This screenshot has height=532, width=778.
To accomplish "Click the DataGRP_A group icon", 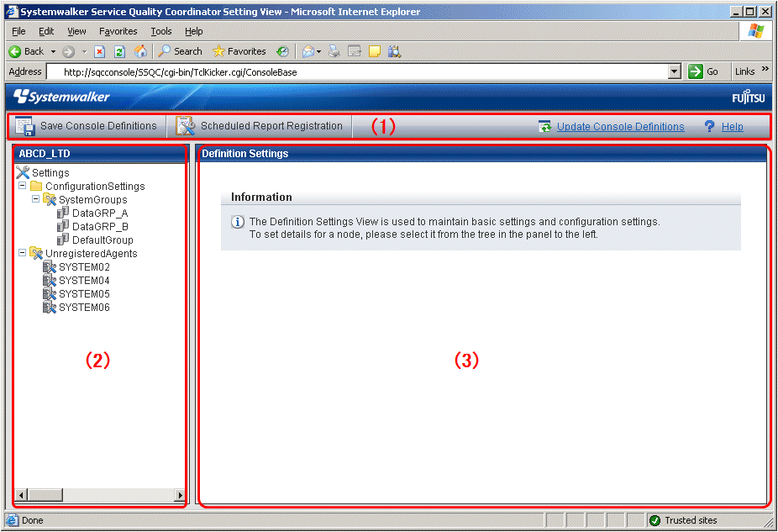I will click(62, 213).
